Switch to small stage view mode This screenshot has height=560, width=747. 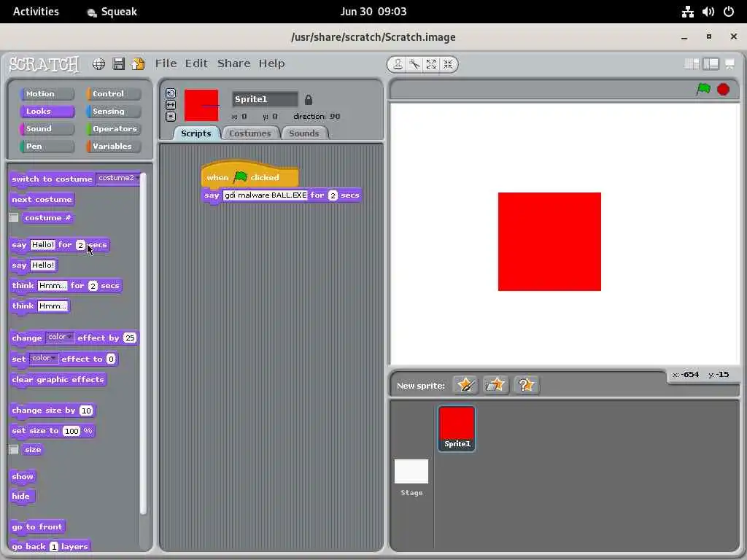coord(692,64)
